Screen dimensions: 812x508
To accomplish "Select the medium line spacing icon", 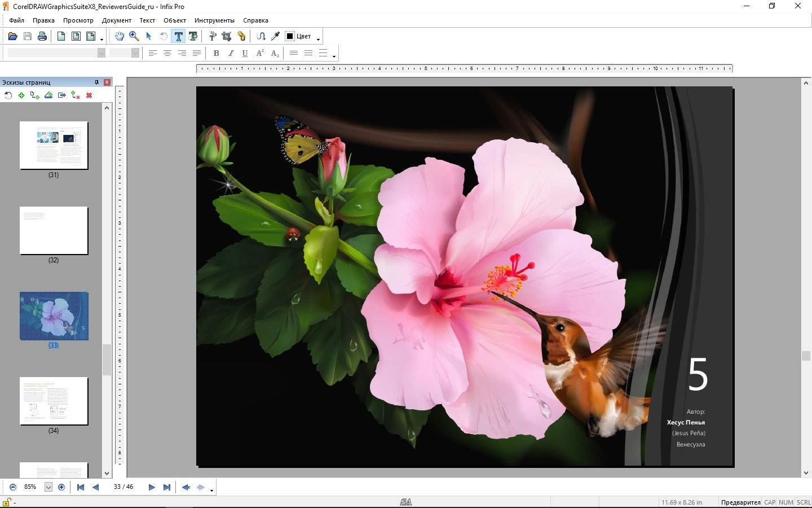I will pyautogui.click(x=308, y=53).
